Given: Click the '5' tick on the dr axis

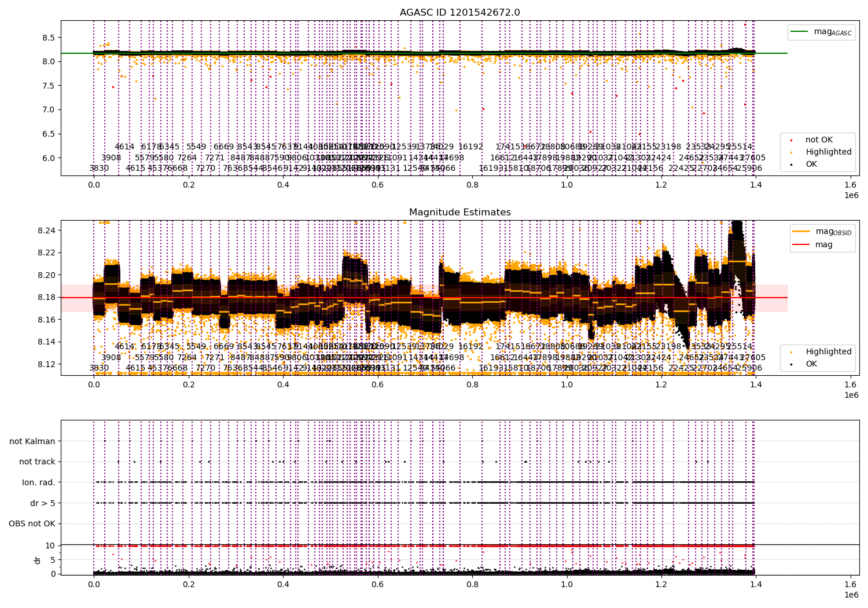Looking at the screenshot, I should pyautogui.click(x=53, y=559).
